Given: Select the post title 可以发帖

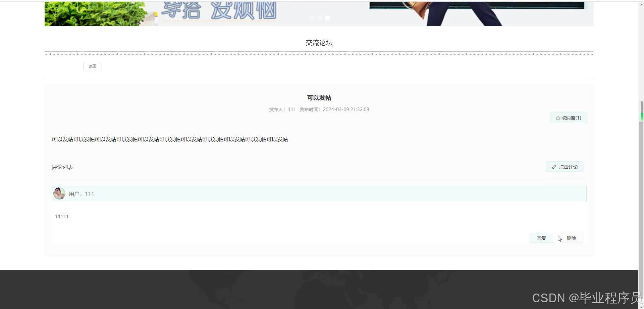Looking at the screenshot, I should tap(319, 98).
